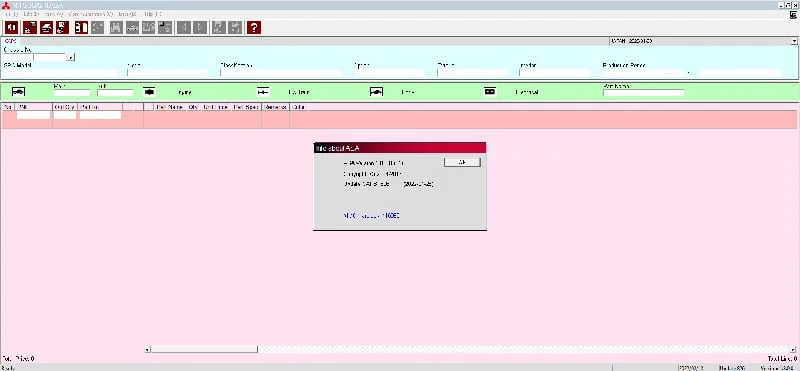
Task: Click the horizontal scrollbar's right arrow
Action: pyautogui.click(x=794, y=350)
